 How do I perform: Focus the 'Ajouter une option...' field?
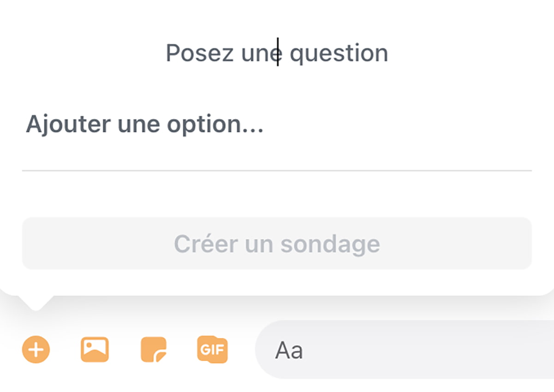click(x=276, y=125)
